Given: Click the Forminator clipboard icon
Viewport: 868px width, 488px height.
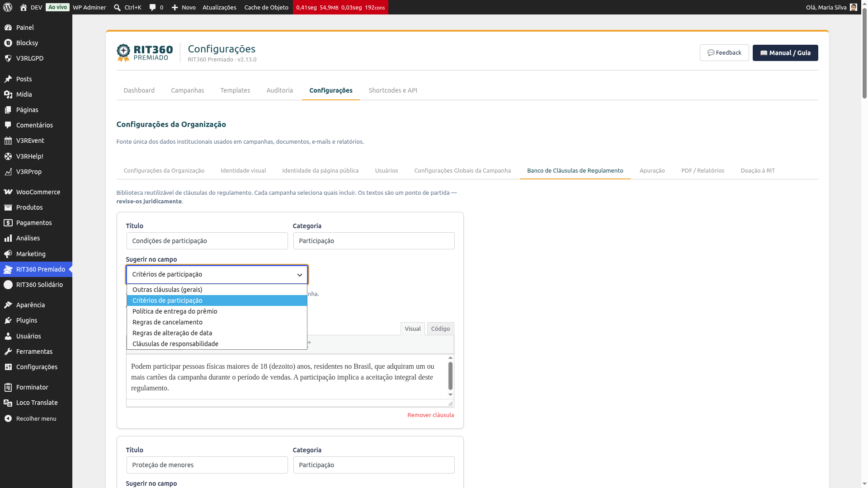Looking at the screenshot, I should [8, 387].
